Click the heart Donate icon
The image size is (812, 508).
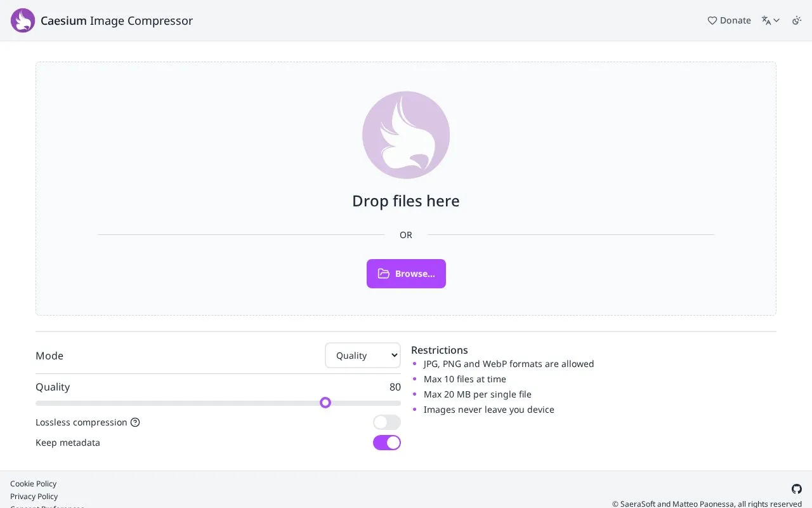tap(712, 20)
